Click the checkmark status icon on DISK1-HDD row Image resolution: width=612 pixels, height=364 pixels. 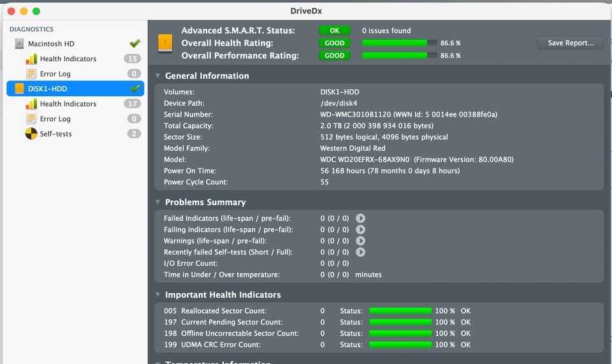[135, 89]
